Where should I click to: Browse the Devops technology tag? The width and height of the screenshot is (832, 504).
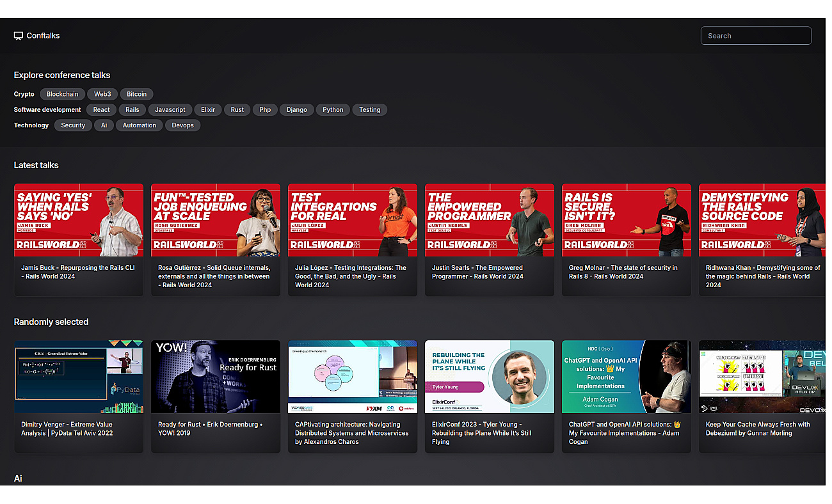(x=183, y=125)
